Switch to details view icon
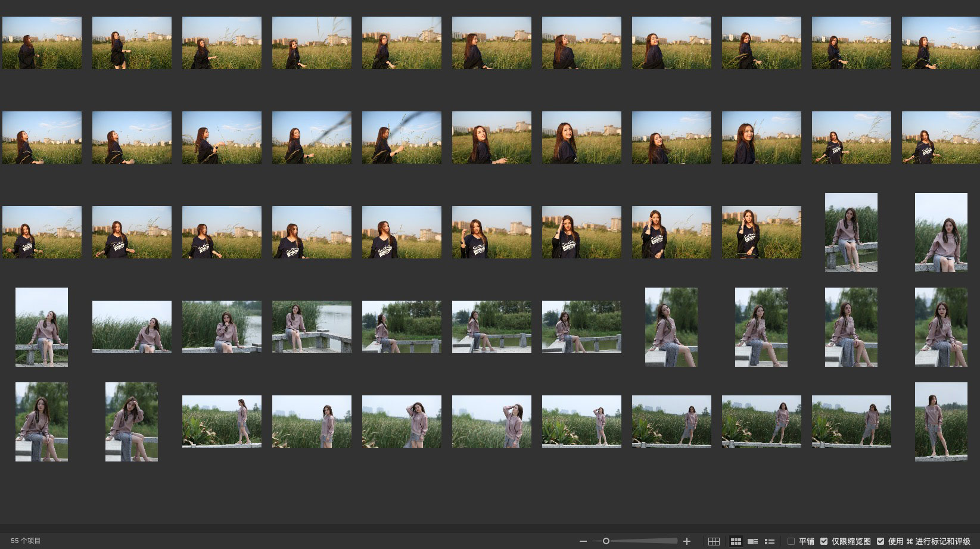980x549 pixels. (752, 541)
